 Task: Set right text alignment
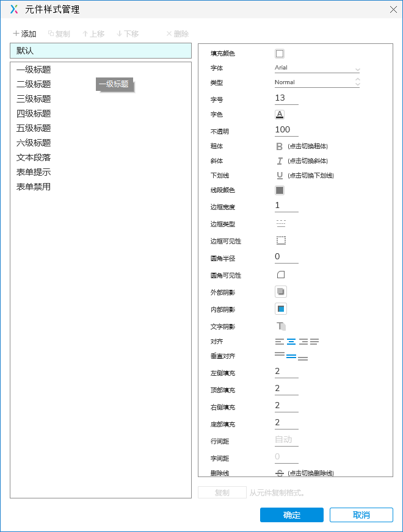click(x=303, y=342)
